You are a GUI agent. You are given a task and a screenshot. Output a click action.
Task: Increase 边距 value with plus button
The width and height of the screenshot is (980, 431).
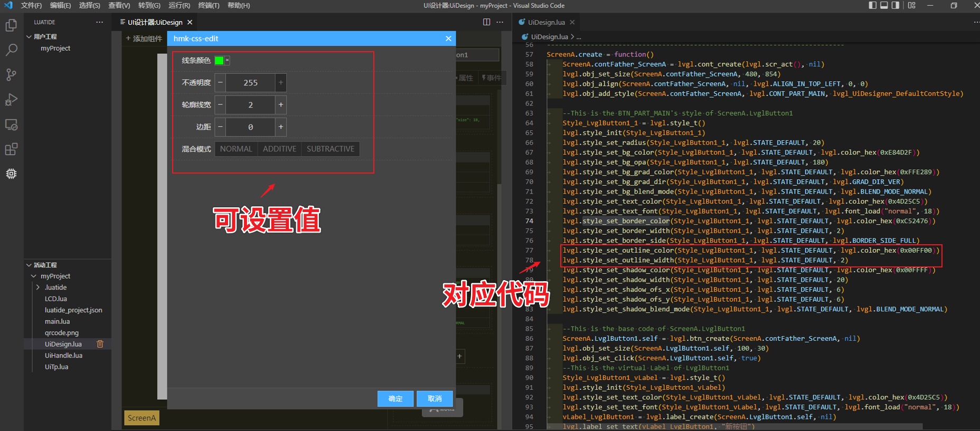click(x=281, y=127)
